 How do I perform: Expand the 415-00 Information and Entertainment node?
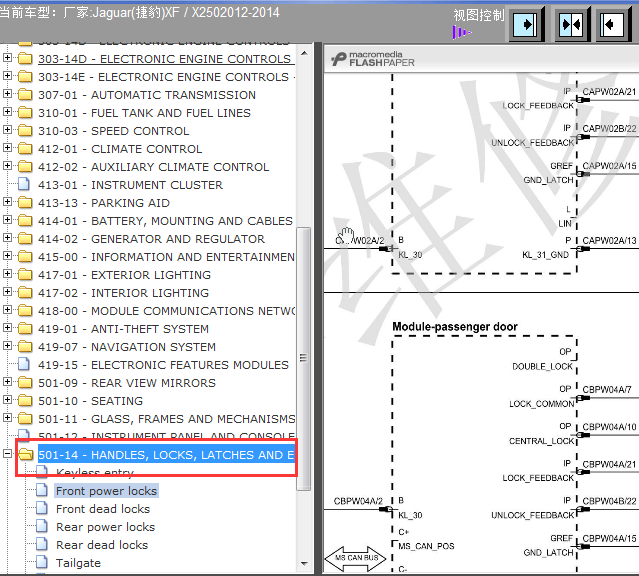[7, 256]
